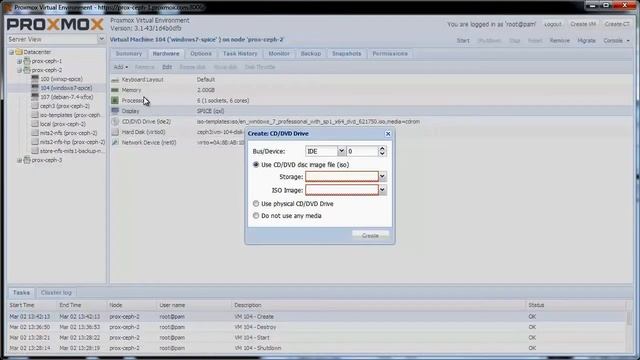The image size is (640, 360).
Task: Click the Network Device (net0) icon
Action: [x=115, y=142]
